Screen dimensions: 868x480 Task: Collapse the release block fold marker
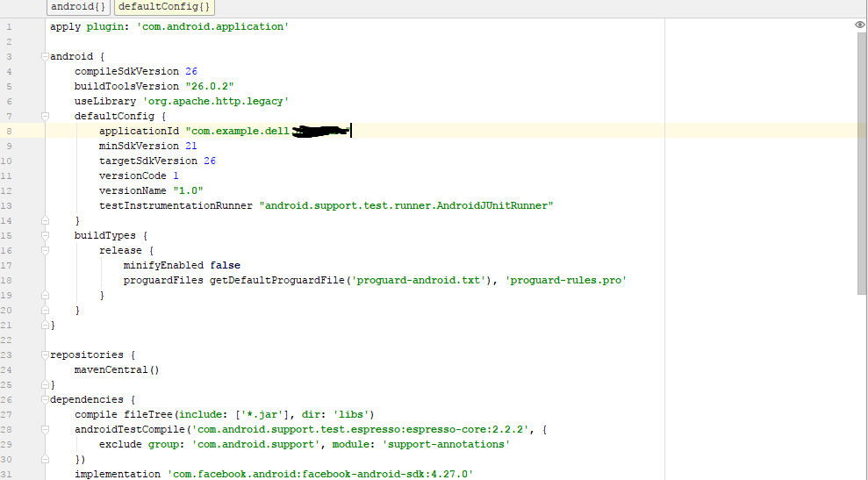45,251
